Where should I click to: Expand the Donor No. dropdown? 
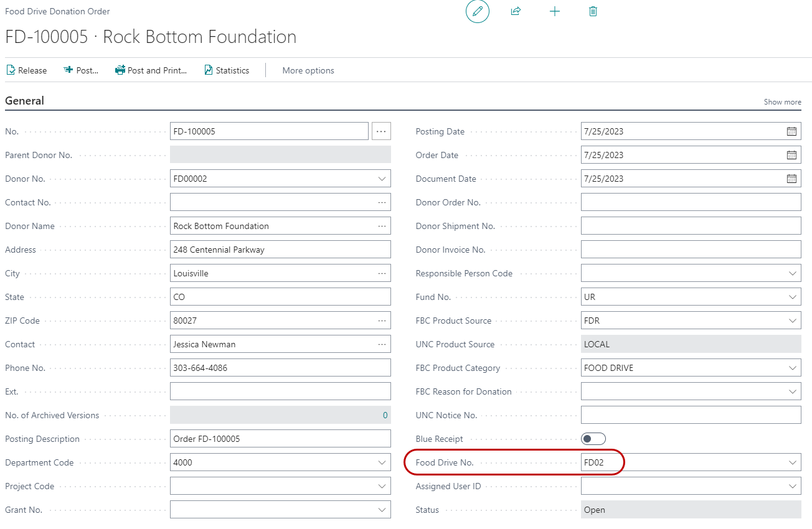tap(382, 179)
